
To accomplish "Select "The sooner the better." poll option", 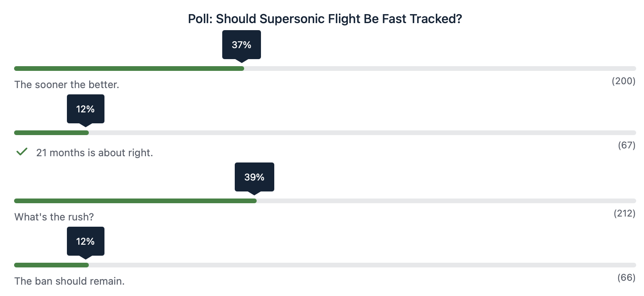I will [x=67, y=85].
